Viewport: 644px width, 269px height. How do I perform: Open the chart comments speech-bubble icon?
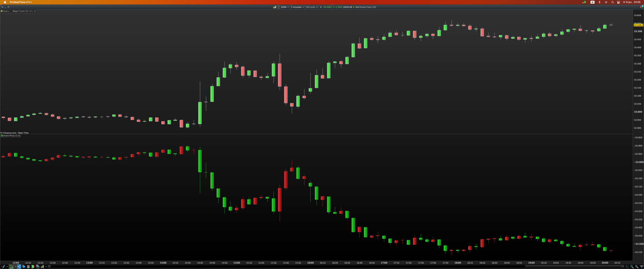[24, 266]
